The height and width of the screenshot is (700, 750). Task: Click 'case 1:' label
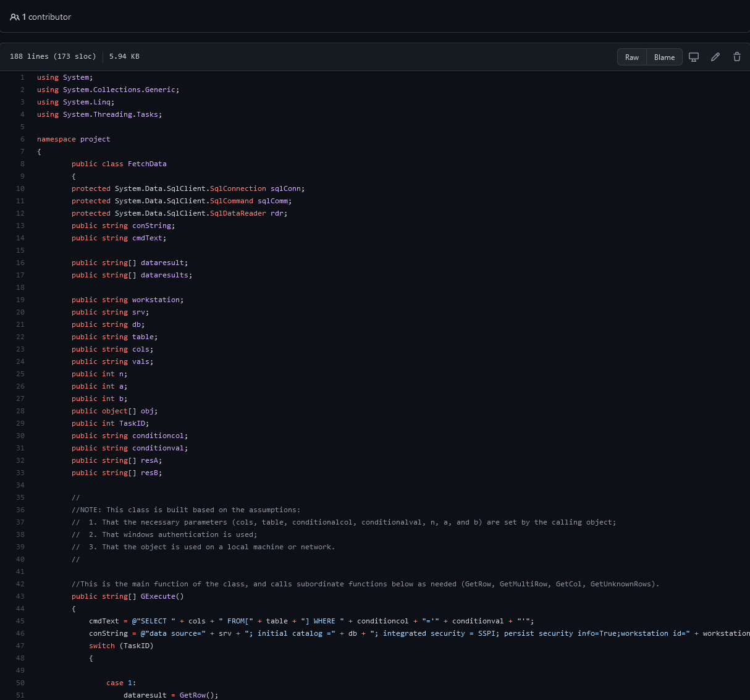pyautogui.click(x=121, y=683)
